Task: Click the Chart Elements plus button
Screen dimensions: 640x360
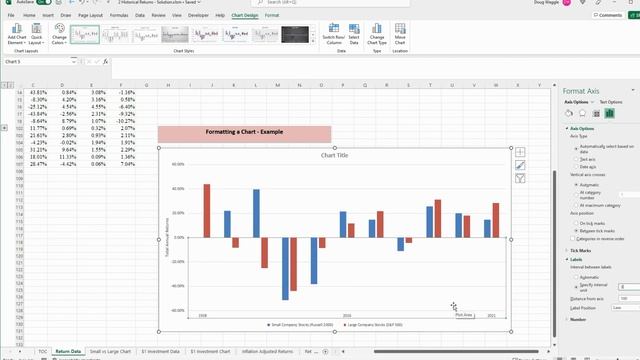Action: pyautogui.click(x=520, y=152)
